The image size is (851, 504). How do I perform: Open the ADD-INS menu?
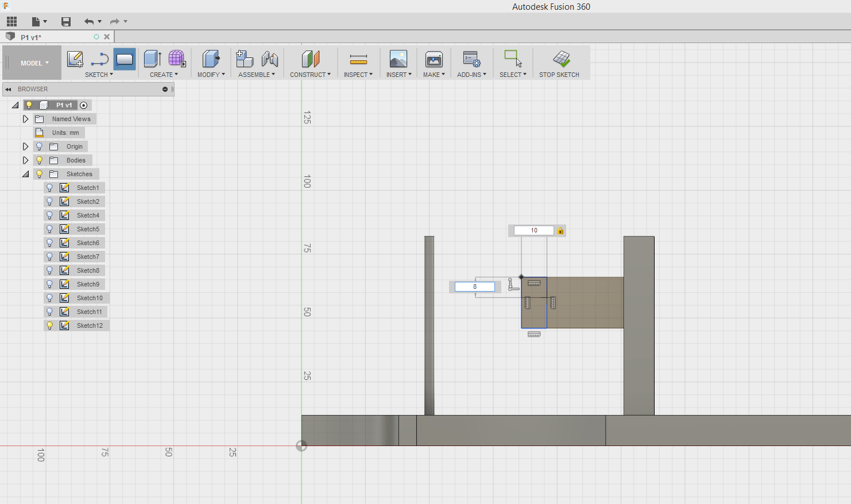(471, 75)
